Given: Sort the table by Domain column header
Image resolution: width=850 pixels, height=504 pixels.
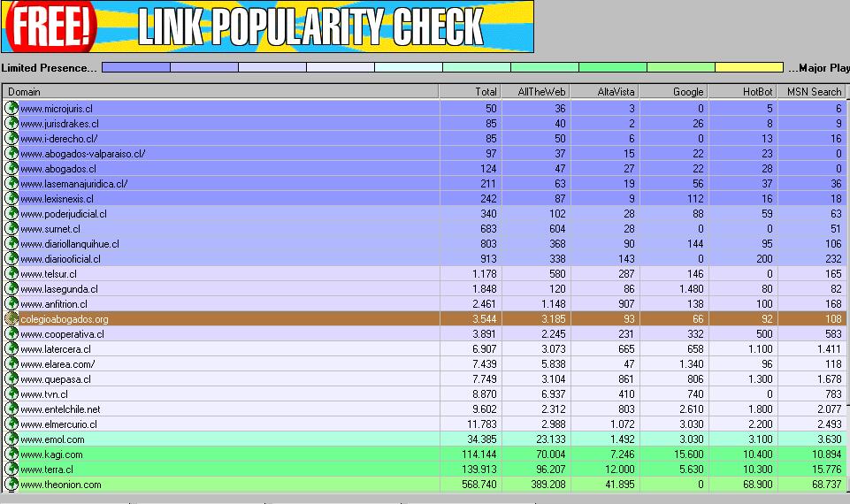Looking at the screenshot, I should [x=220, y=92].
